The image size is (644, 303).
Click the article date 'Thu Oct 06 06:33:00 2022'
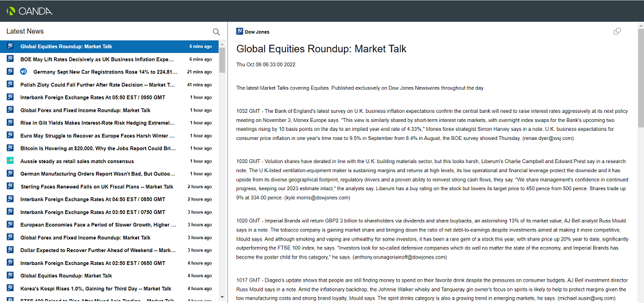(266, 64)
